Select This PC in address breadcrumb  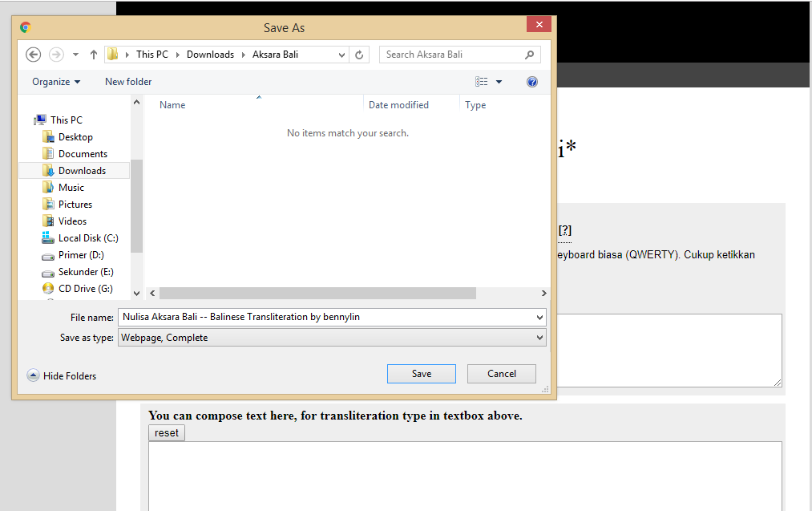click(x=151, y=55)
